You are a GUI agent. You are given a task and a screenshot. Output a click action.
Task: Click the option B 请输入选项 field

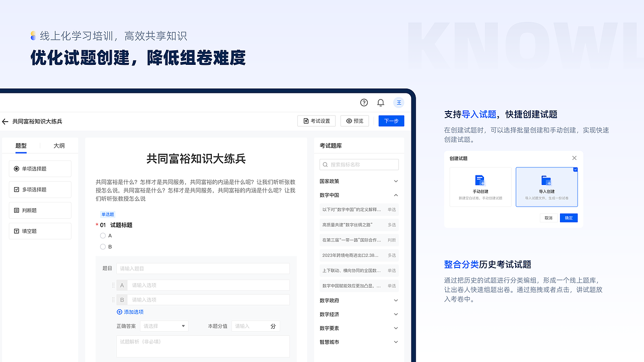point(209,300)
